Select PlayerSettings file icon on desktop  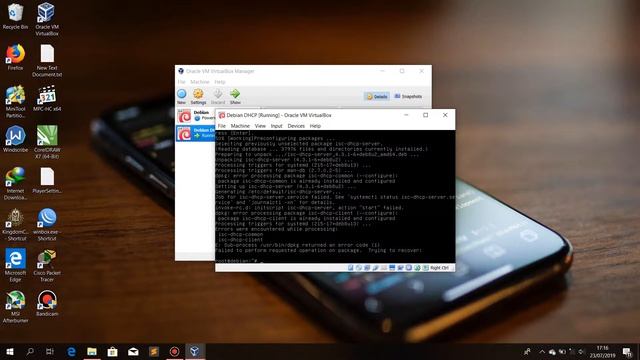point(47,180)
